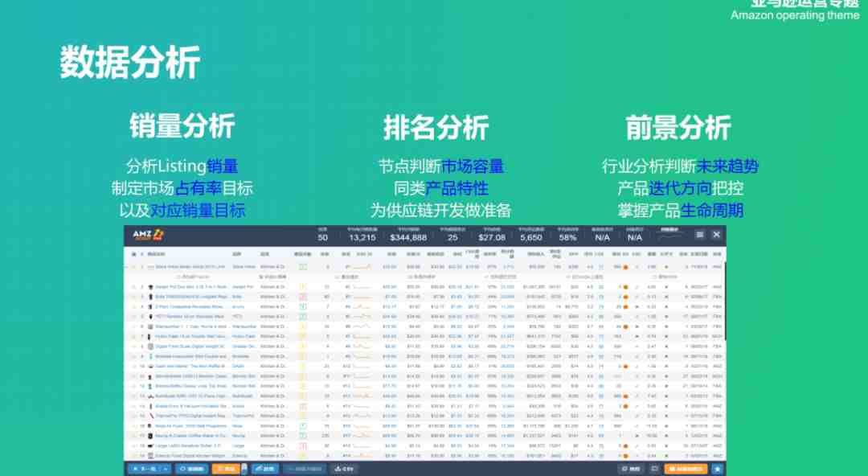The image size is (868, 476).
Task: Open the hamburger menu in the AMZ Scout header
Action: click(x=700, y=235)
